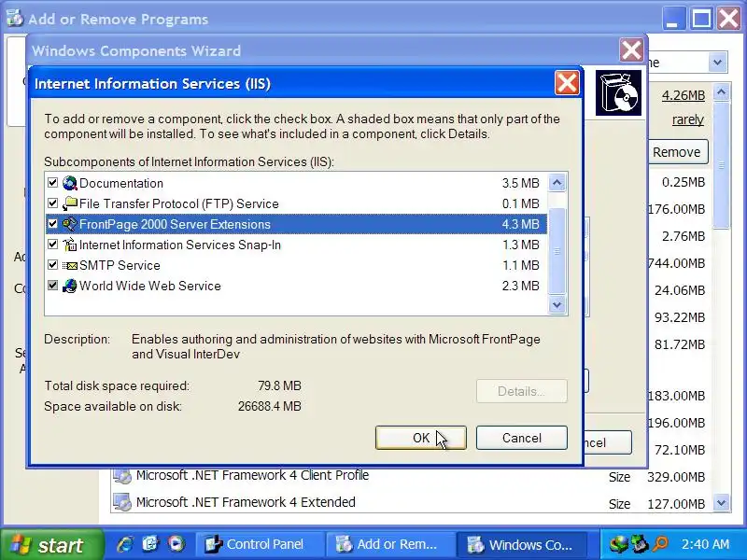Select Microsoft .NET Framework 4 Client Profile entry

click(252, 475)
